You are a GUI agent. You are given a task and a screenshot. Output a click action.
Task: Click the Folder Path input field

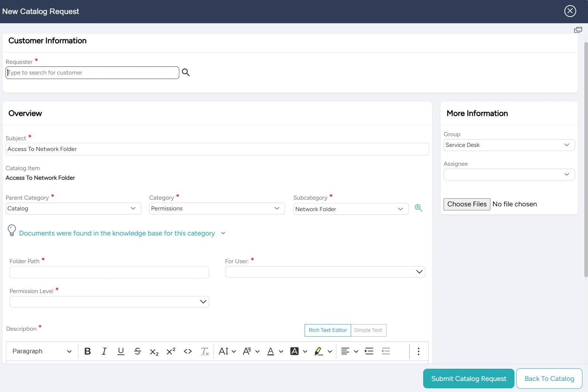pos(109,272)
